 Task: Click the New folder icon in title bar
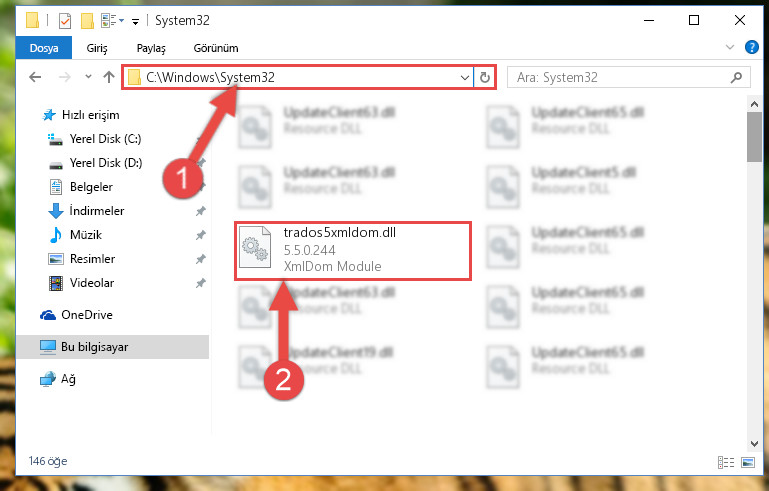87,21
